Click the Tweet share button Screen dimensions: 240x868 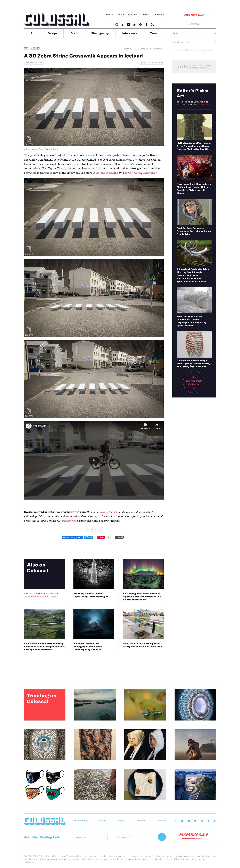pos(88,537)
